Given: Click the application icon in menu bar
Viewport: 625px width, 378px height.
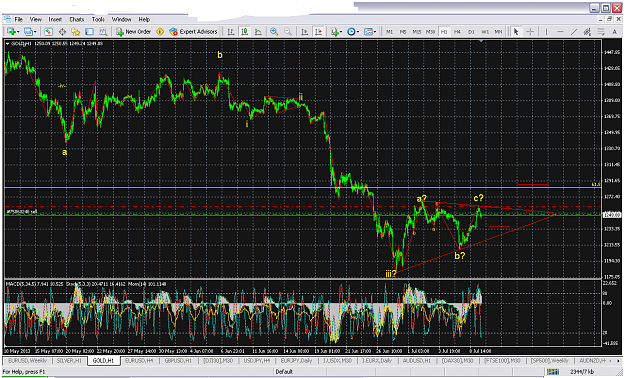Looking at the screenshot, I should [x=8, y=19].
